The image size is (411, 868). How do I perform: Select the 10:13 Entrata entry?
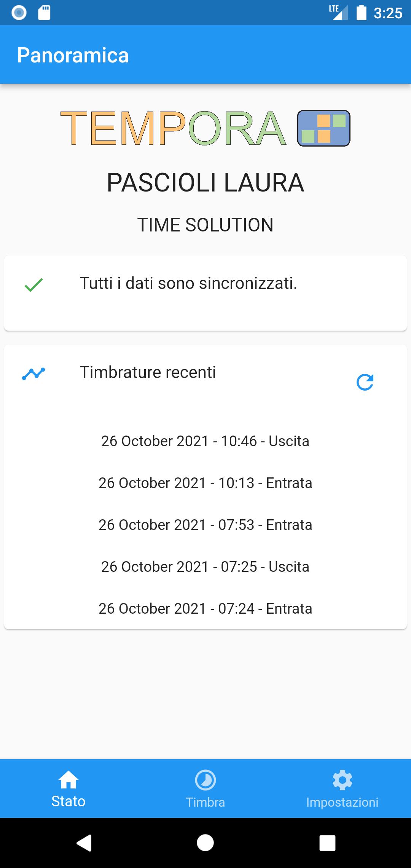click(x=205, y=483)
